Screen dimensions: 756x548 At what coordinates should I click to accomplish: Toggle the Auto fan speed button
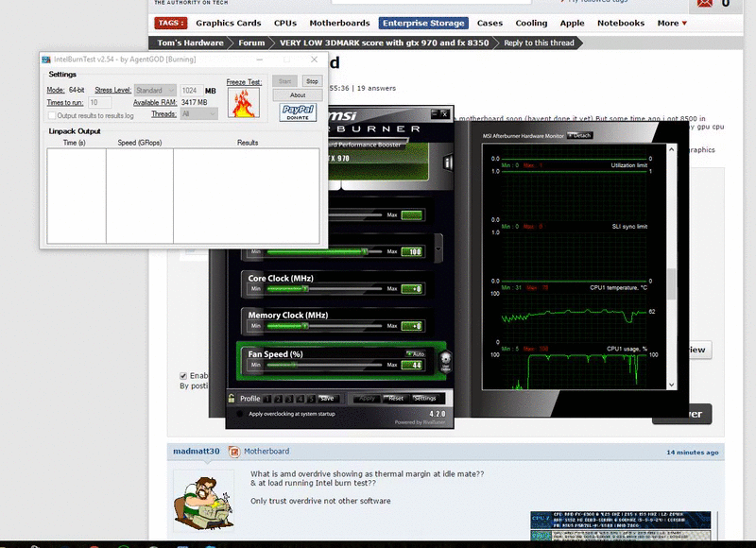click(415, 353)
